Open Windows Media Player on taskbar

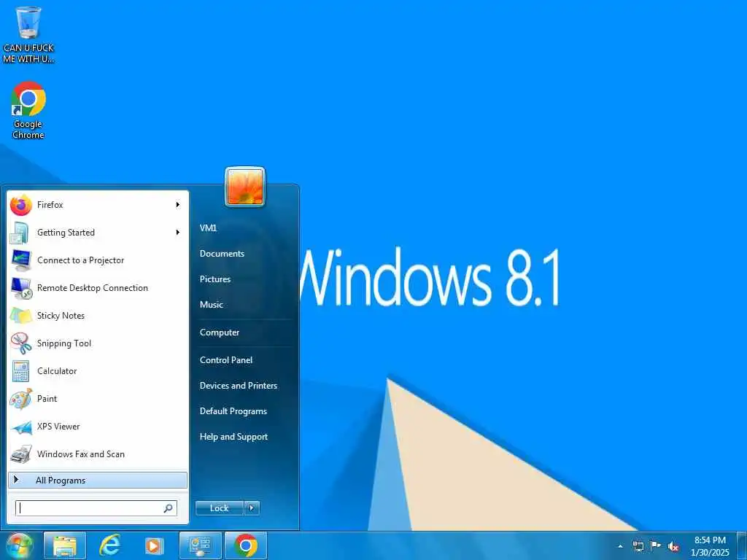pos(154,545)
